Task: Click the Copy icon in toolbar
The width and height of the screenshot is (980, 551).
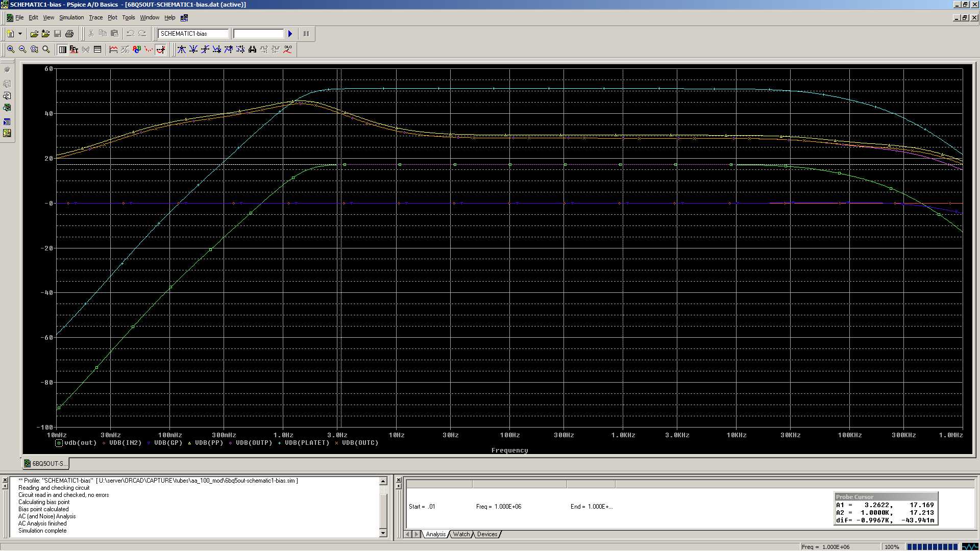Action: click(103, 34)
